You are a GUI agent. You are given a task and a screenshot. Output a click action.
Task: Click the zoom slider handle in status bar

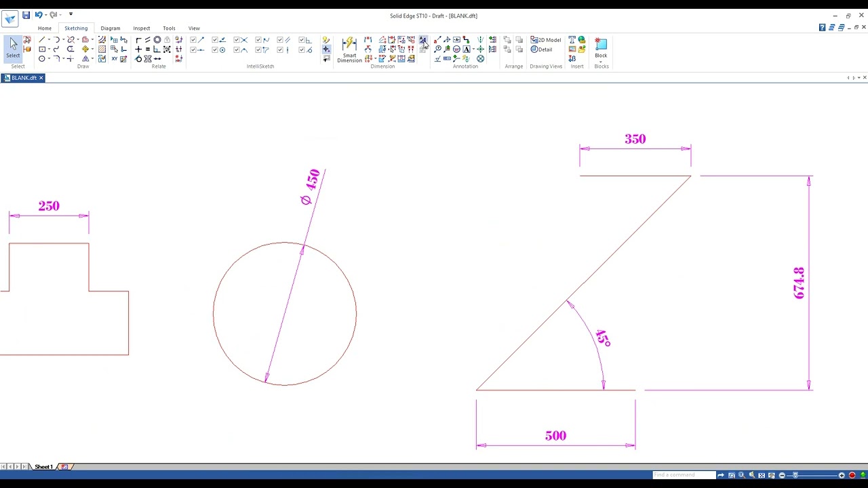[x=795, y=475]
